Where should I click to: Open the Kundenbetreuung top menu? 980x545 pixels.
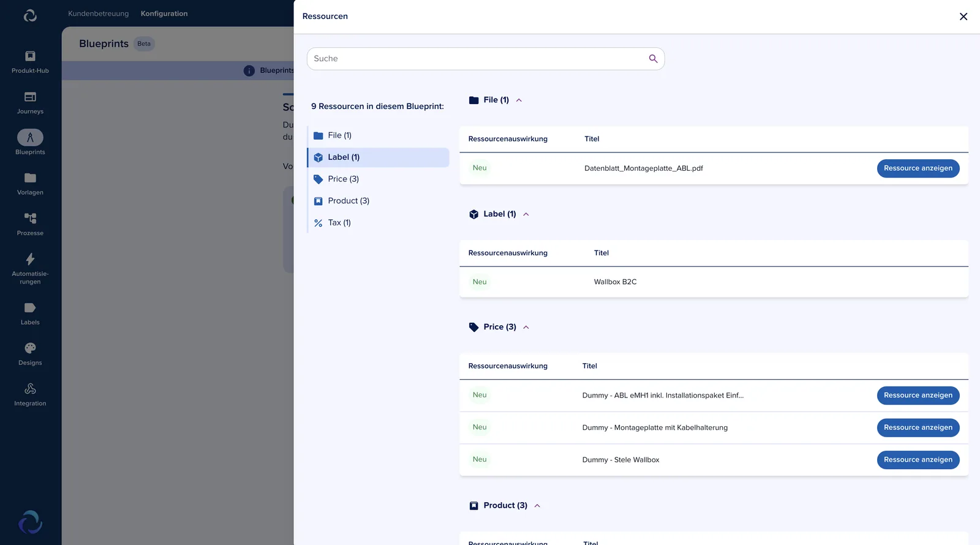pos(98,13)
